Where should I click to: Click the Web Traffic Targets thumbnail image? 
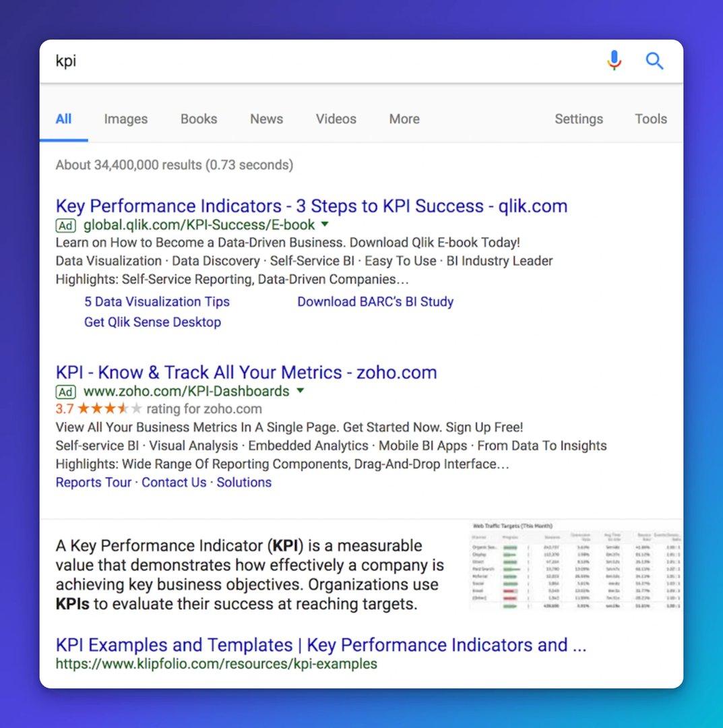[x=576, y=566]
